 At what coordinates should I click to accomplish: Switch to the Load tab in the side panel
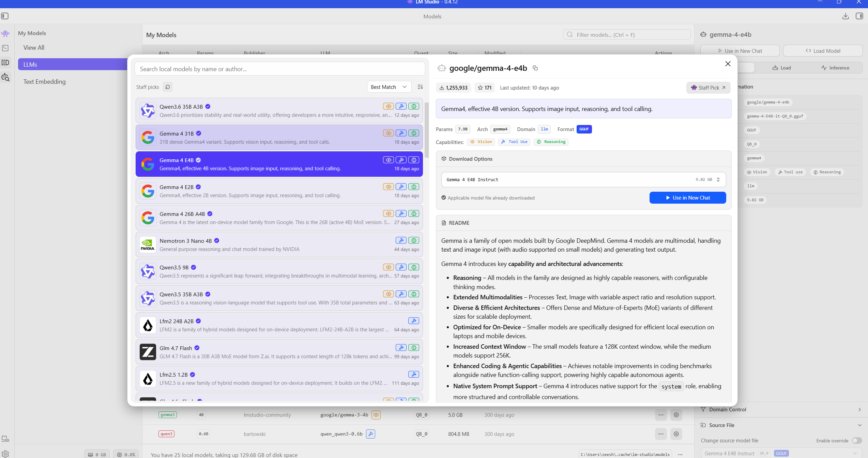point(781,68)
